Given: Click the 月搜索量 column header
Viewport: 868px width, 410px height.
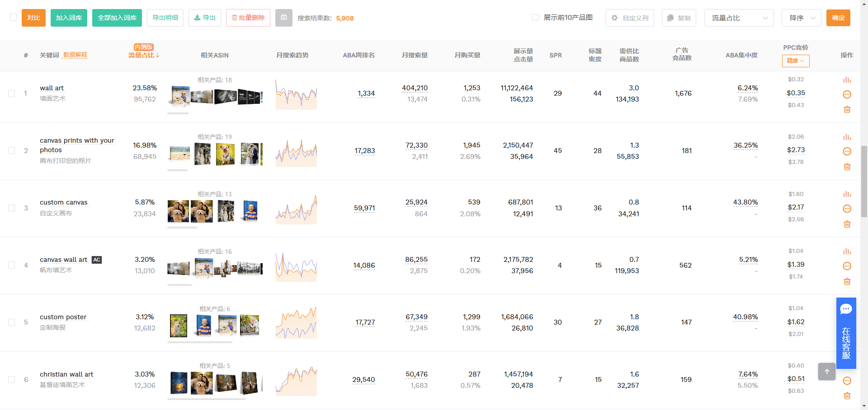Looking at the screenshot, I should point(415,55).
